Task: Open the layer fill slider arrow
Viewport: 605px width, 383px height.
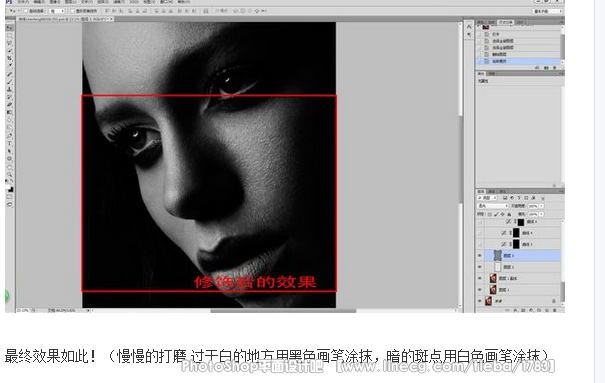Action: click(x=541, y=214)
